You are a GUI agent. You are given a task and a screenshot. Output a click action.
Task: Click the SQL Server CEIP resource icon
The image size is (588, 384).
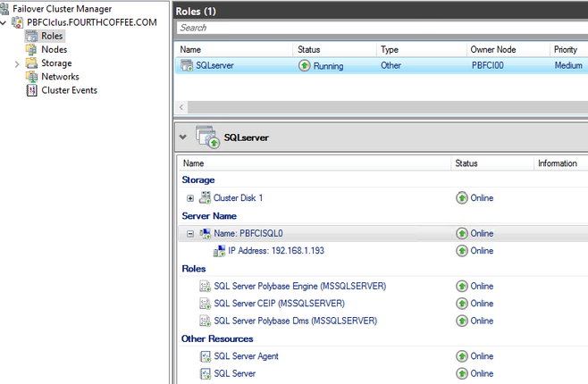(206, 304)
